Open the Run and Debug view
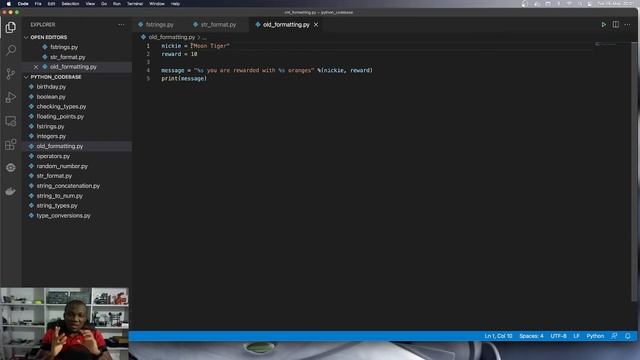Image resolution: width=640 pixels, height=360 pixels. (x=11, y=97)
